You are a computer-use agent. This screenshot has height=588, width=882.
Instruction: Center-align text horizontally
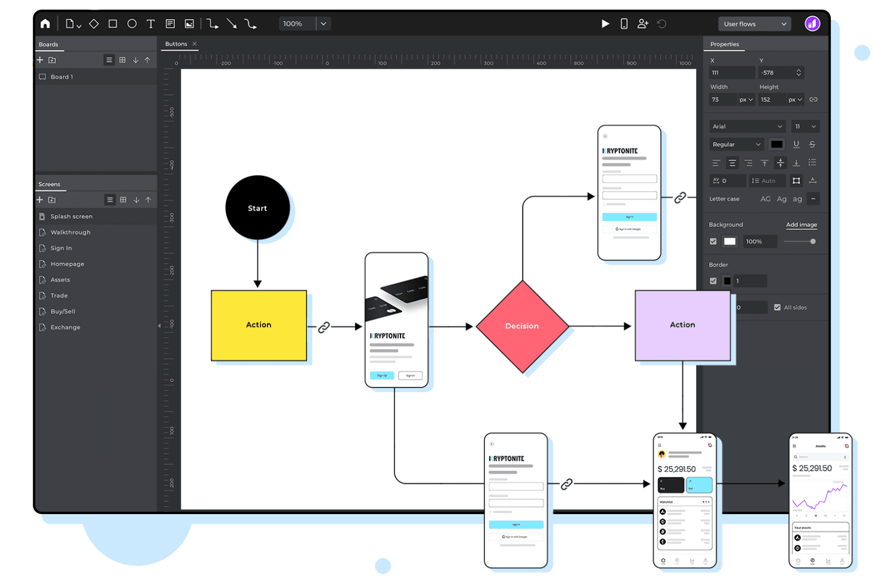point(732,163)
